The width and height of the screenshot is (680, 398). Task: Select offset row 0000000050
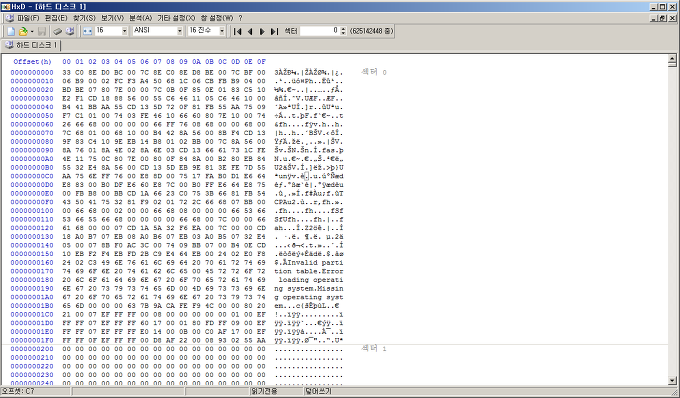click(32, 116)
